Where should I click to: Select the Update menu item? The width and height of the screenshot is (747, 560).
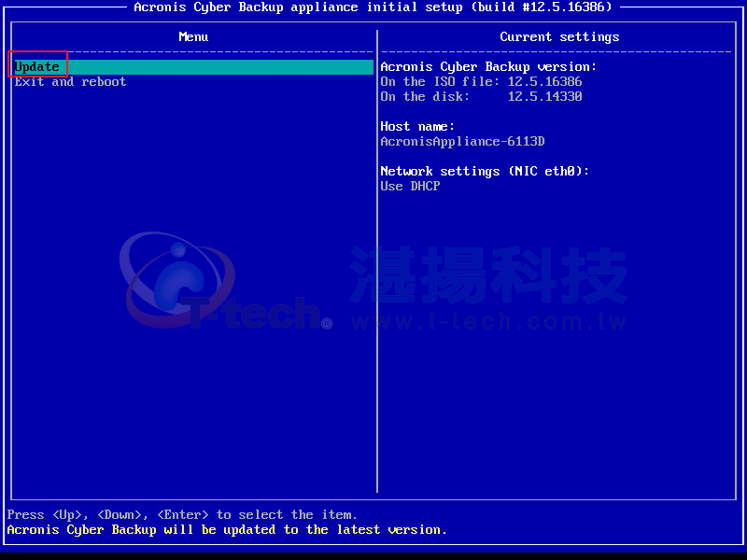click(x=193, y=66)
